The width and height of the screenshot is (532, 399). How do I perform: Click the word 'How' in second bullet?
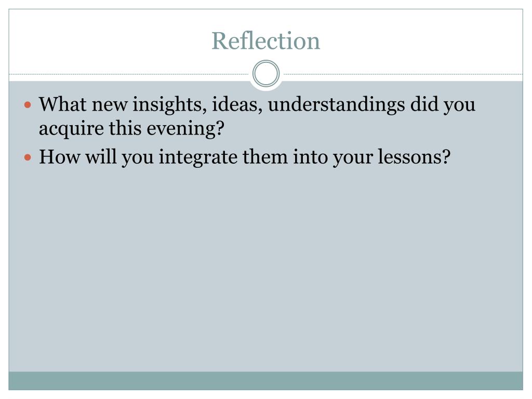click(59, 157)
